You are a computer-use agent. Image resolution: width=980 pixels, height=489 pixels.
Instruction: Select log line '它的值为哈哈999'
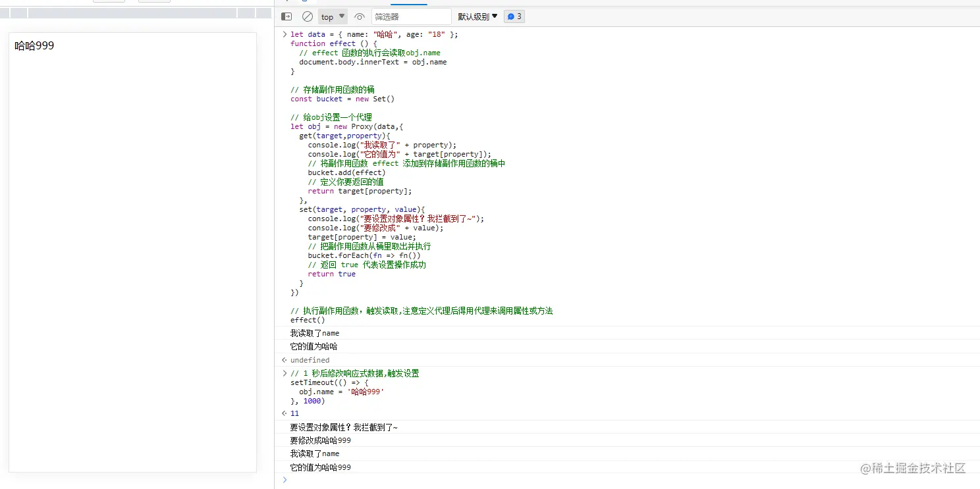[321, 467]
